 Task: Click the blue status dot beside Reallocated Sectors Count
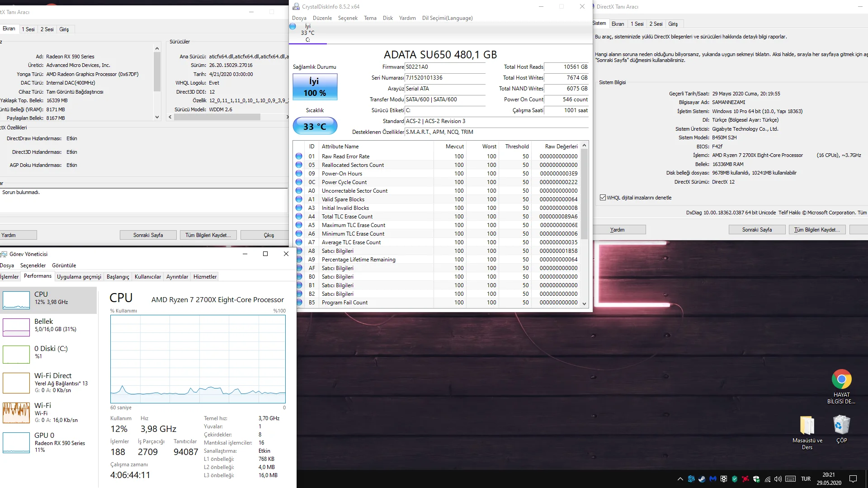click(298, 165)
